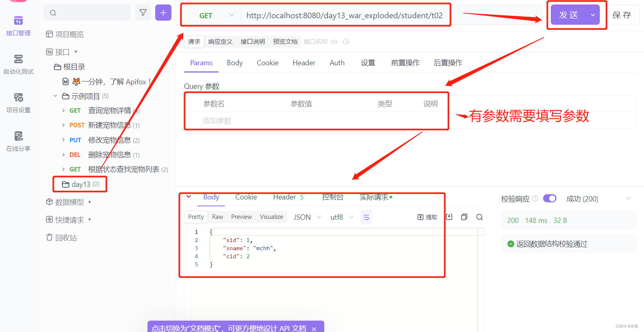The image size is (644, 332).
Task: Open the JSON format dropdown
Action: (x=307, y=217)
